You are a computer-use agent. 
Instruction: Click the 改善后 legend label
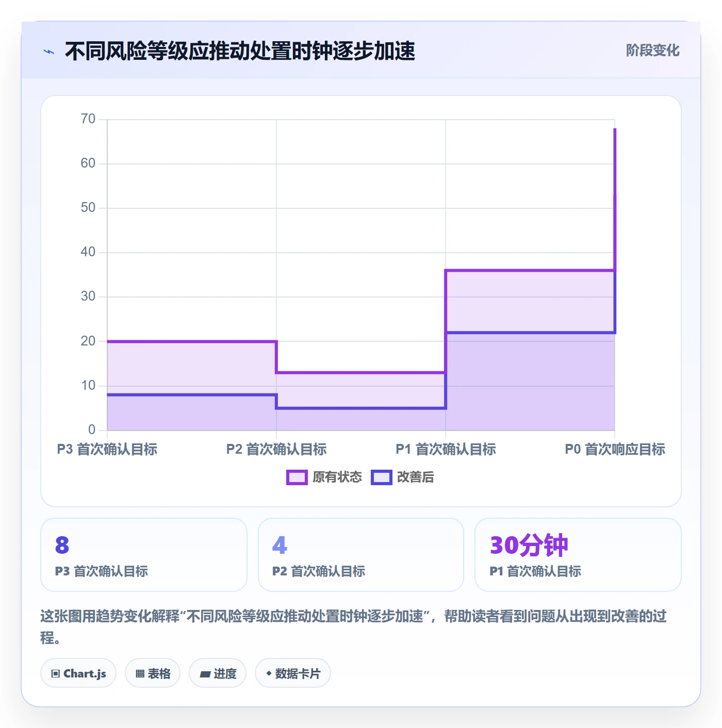pyautogui.click(x=415, y=477)
